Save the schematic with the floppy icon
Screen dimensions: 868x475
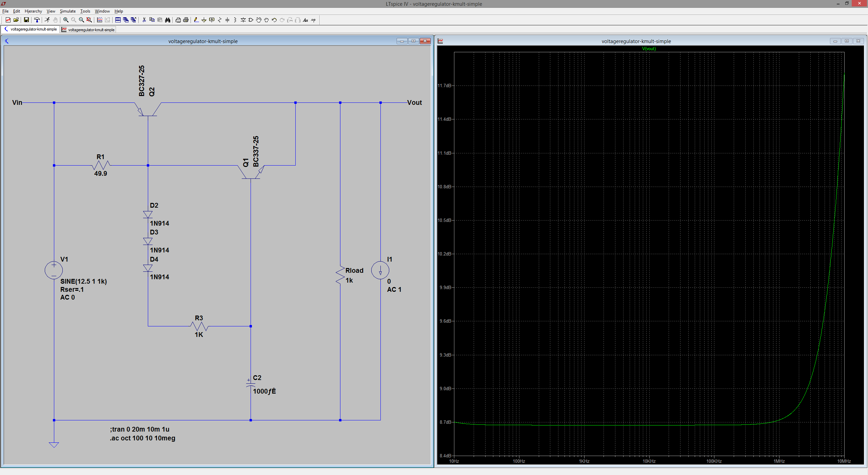[26, 20]
